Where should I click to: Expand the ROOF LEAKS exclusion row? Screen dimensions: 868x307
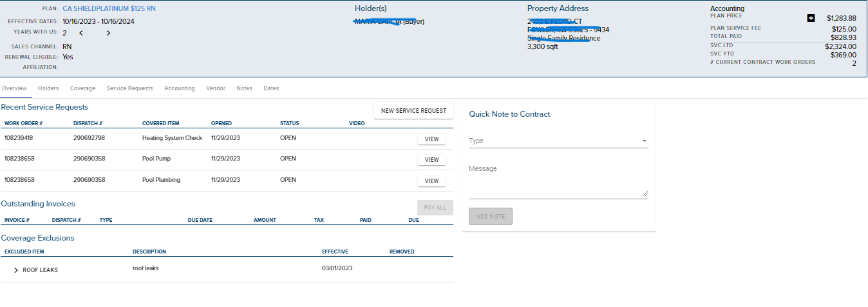click(16, 270)
